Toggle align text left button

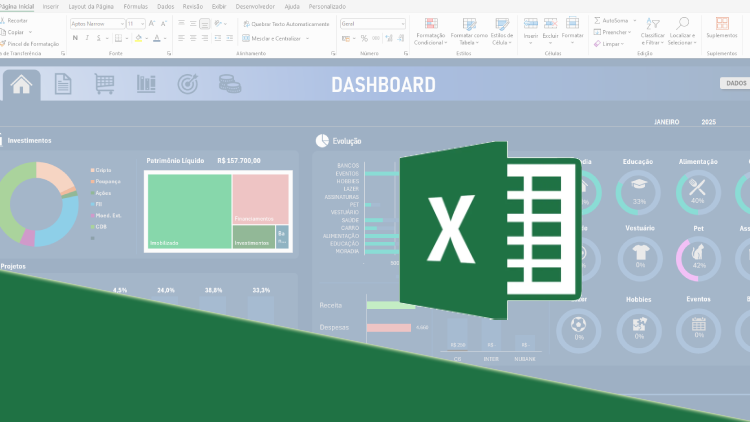[181, 38]
